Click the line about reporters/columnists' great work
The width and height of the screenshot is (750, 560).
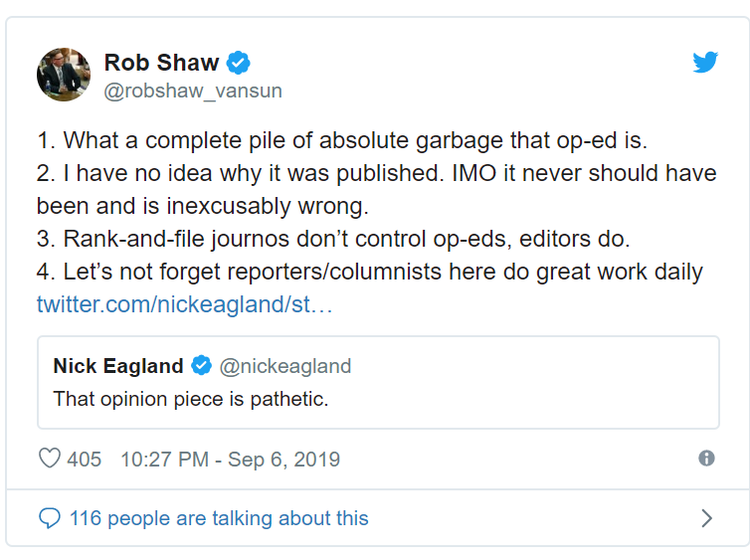(370, 272)
